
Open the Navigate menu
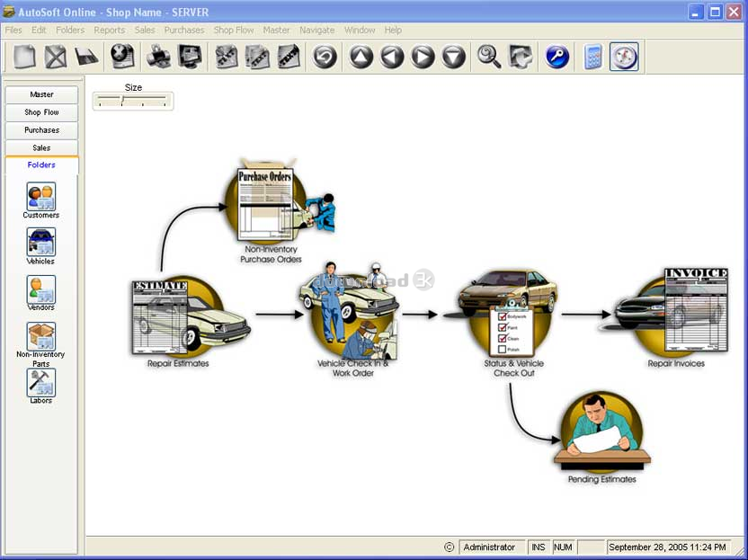316,30
